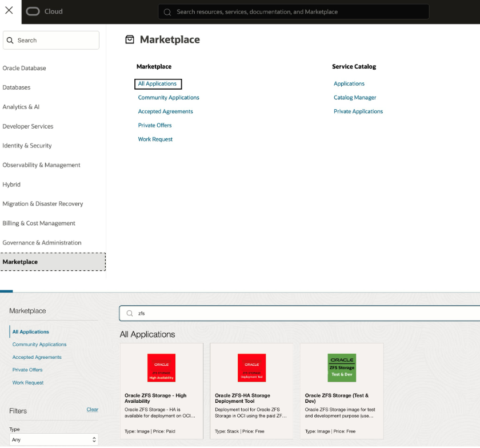Open Community Applications in top panel
Viewport: 480px width, 448px height.
tap(169, 98)
